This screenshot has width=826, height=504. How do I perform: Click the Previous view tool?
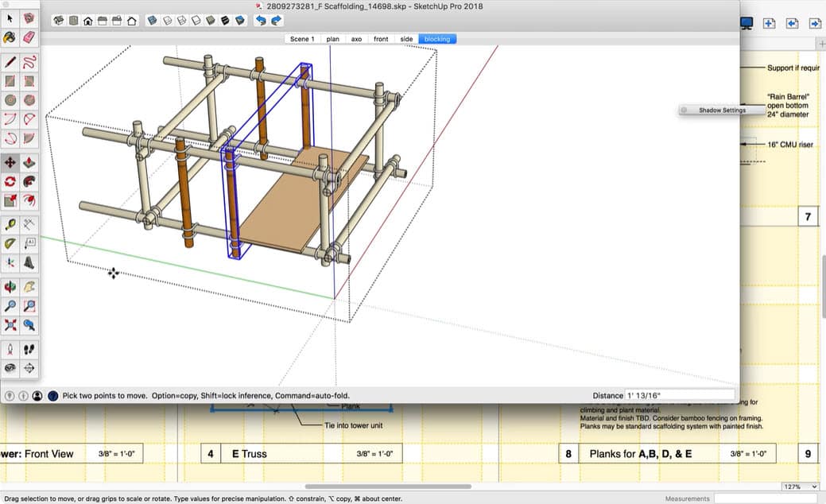(29, 325)
